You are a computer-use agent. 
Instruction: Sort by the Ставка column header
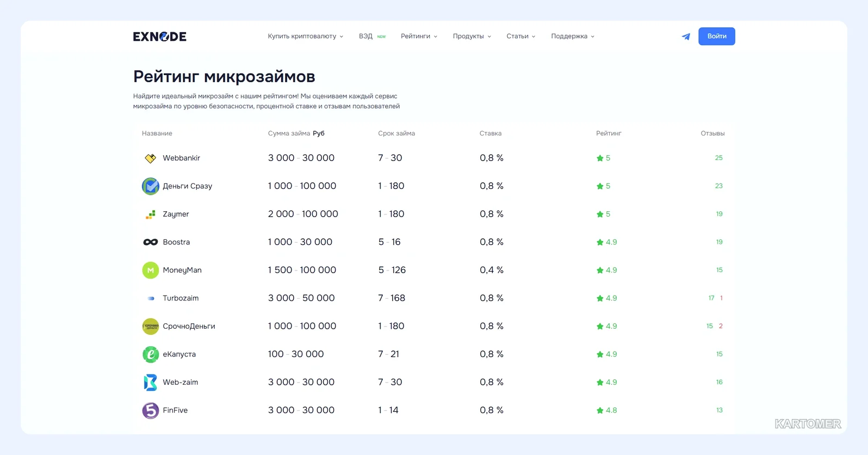coord(491,133)
